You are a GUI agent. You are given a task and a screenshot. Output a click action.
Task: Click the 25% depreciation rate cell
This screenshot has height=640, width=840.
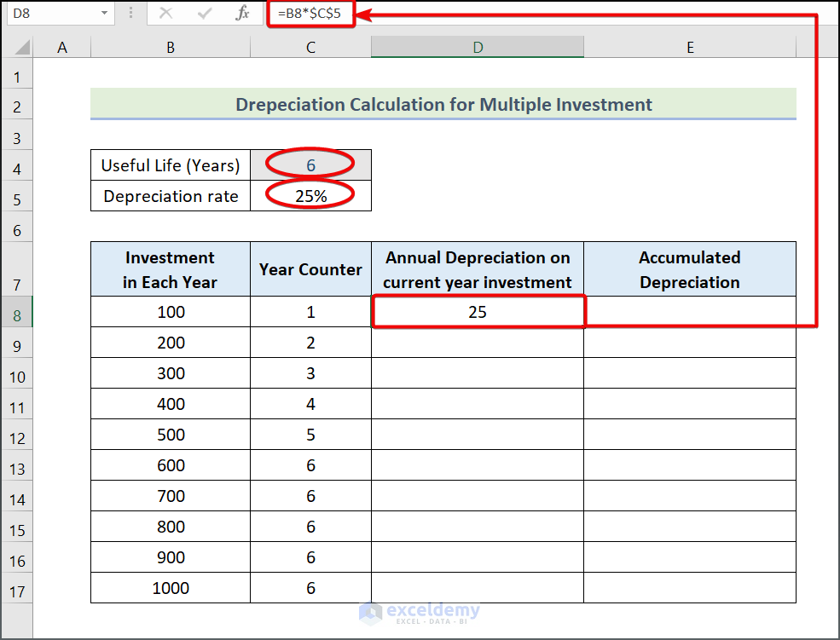pos(310,196)
